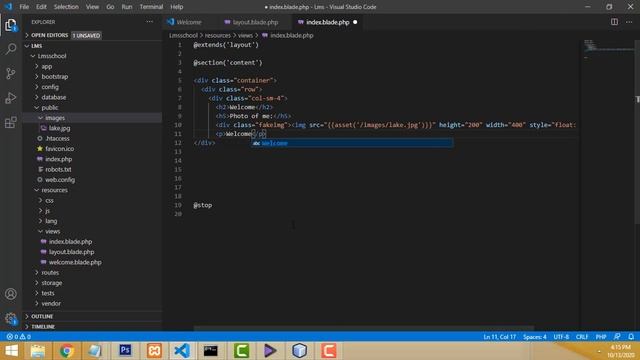Open the Accounts menu icon
The image size is (640, 360).
pyautogui.click(x=11, y=294)
